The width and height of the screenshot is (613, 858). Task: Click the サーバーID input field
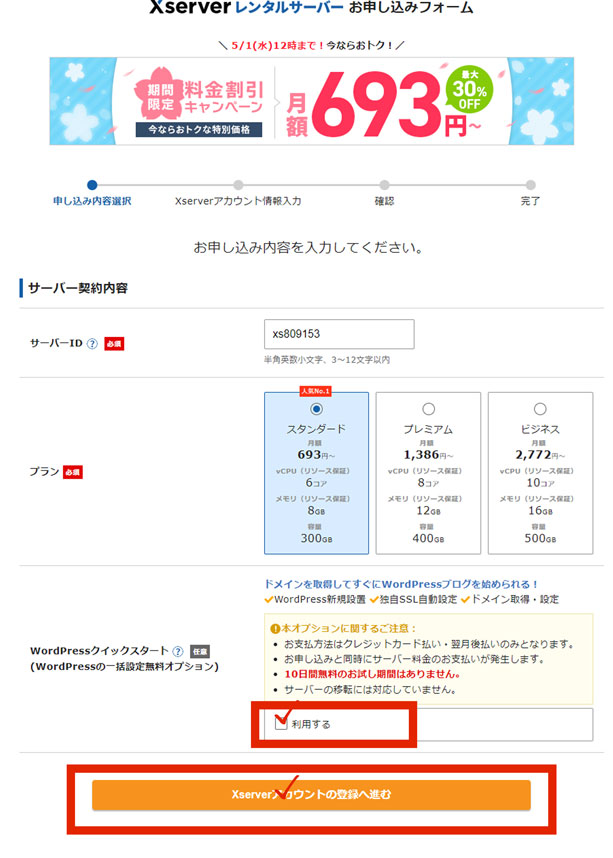339,334
